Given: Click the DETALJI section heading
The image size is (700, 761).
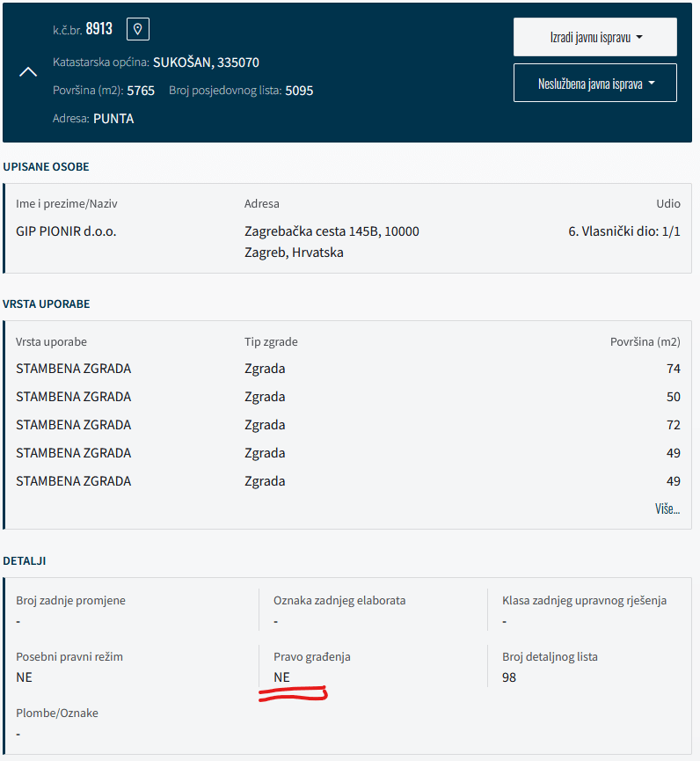Looking at the screenshot, I should tap(25, 560).
